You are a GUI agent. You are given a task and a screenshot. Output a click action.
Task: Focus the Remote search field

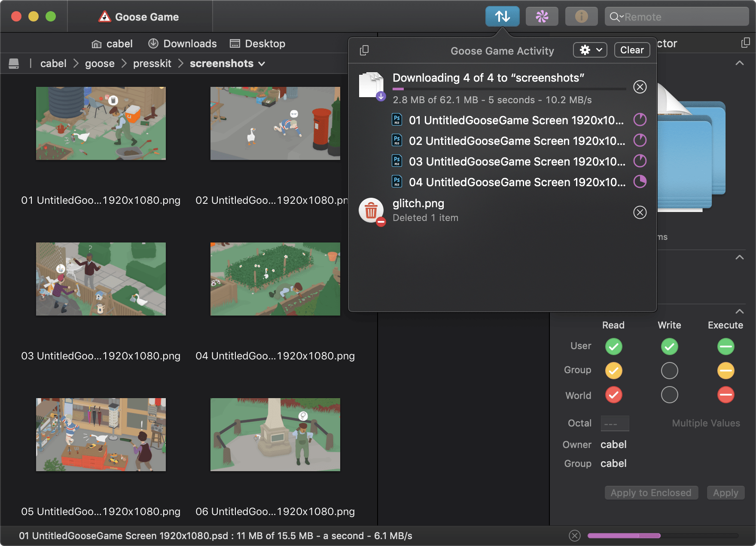677,17
